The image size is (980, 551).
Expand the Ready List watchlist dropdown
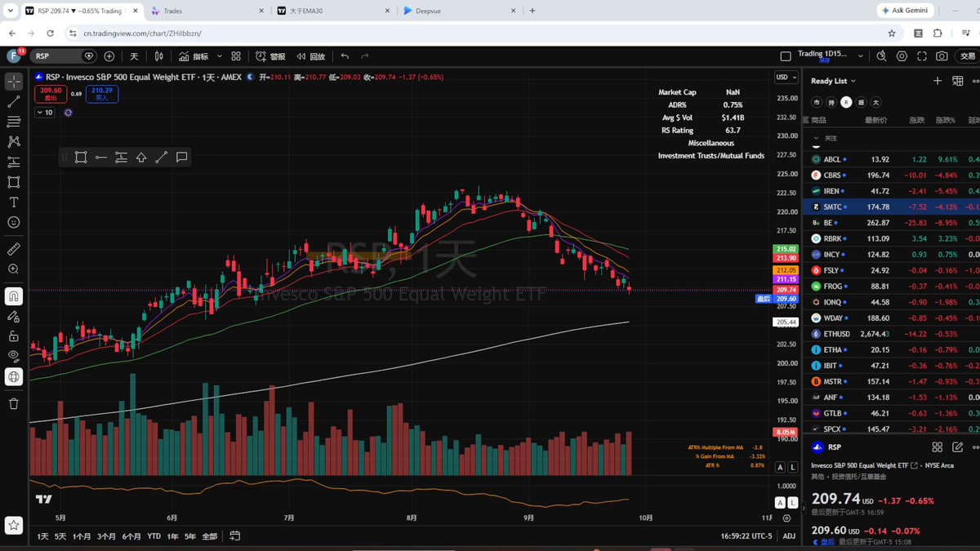coord(834,81)
